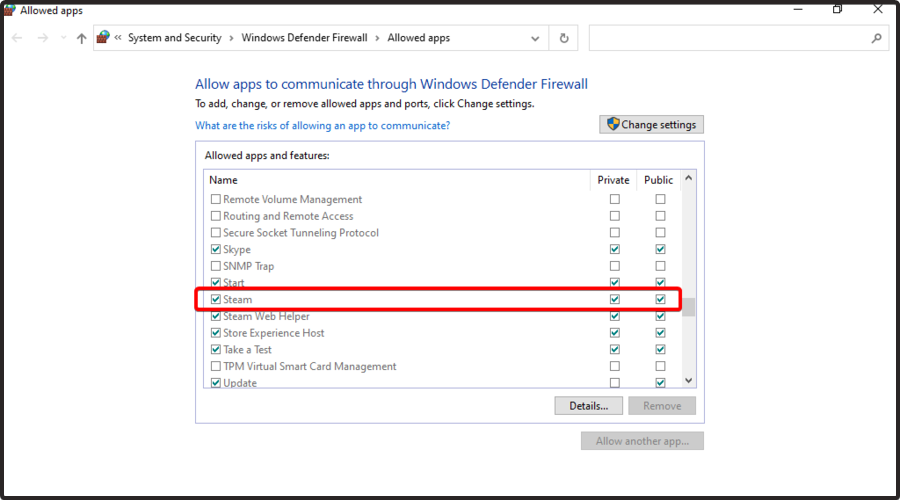The image size is (900, 500).
Task: Uncheck the Steam app checkbox
Action: [216, 299]
